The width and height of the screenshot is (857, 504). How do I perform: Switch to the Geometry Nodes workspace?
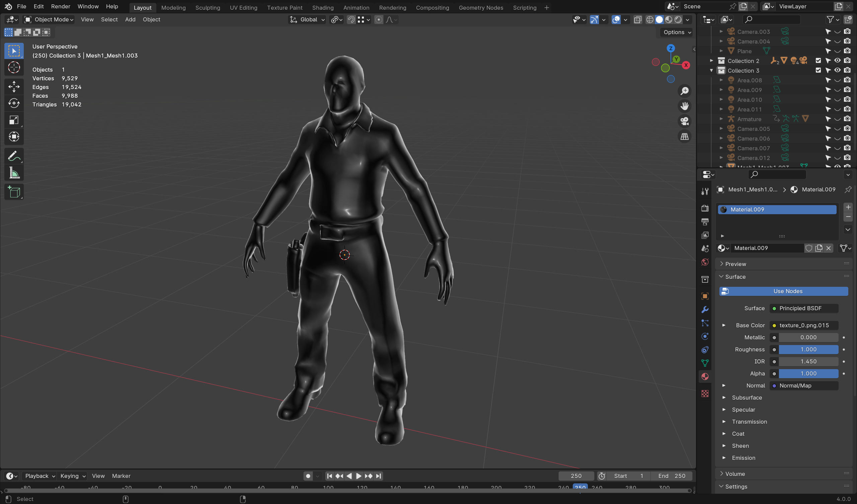pyautogui.click(x=480, y=7)
